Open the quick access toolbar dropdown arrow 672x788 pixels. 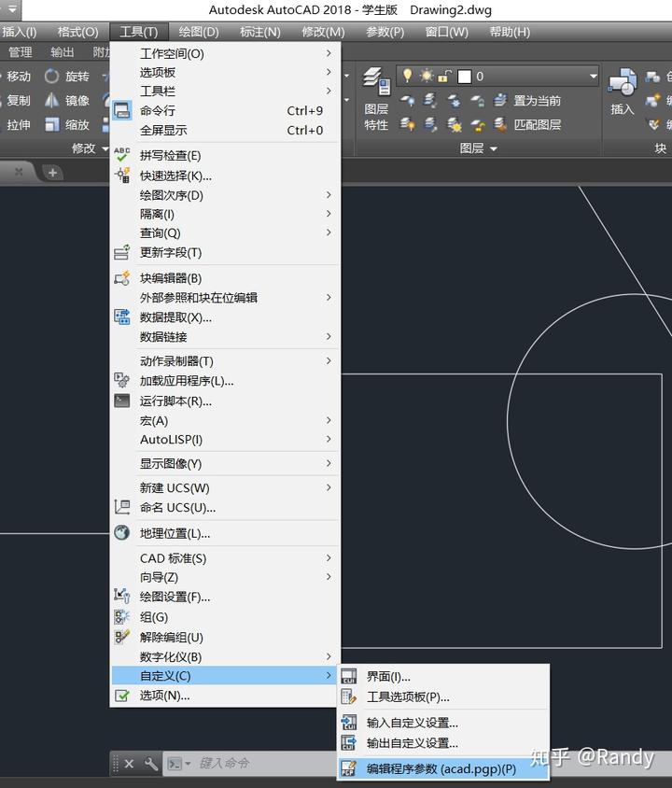tap(11, 8)
